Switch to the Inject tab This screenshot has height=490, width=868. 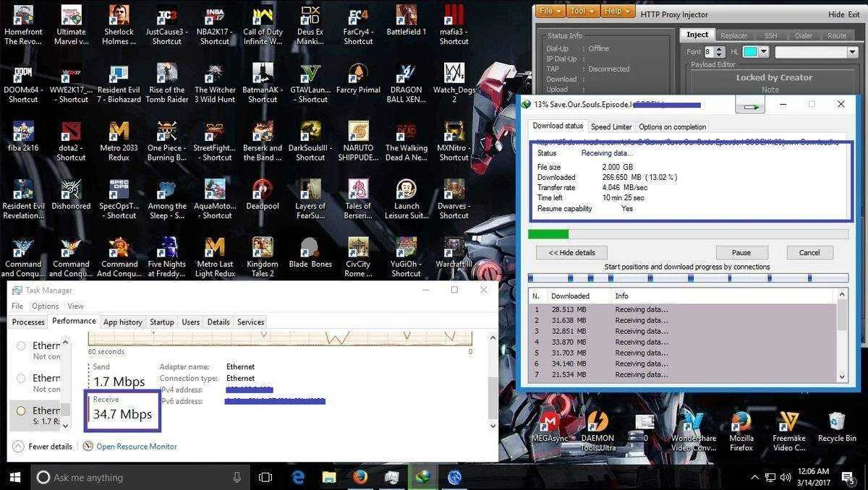pyautogui.click(x=697, y=35)
